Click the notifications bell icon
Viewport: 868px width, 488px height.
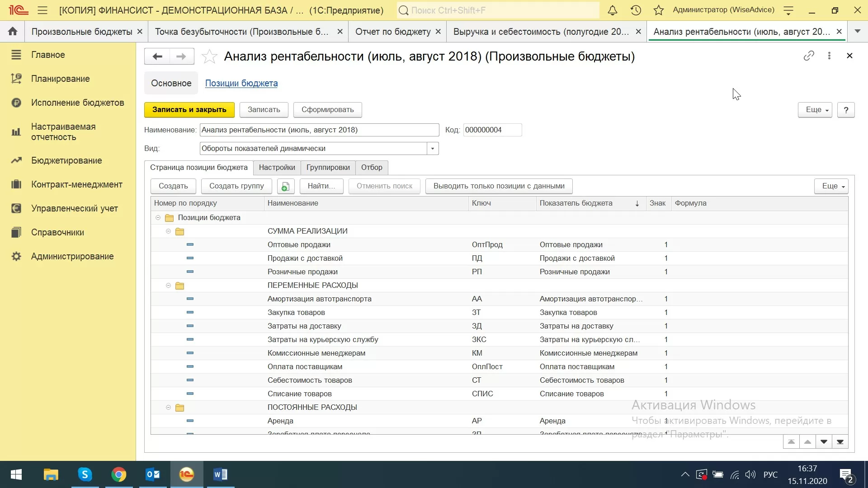tap(612, 10)
